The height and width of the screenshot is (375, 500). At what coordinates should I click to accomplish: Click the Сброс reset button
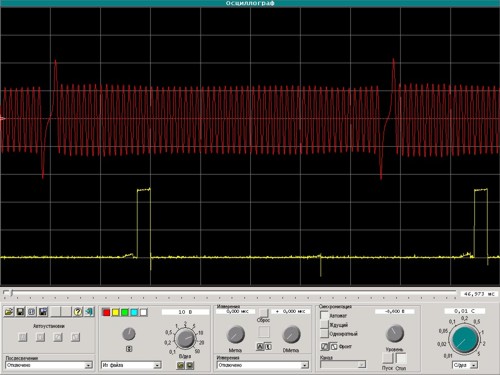tap(263, 313)
